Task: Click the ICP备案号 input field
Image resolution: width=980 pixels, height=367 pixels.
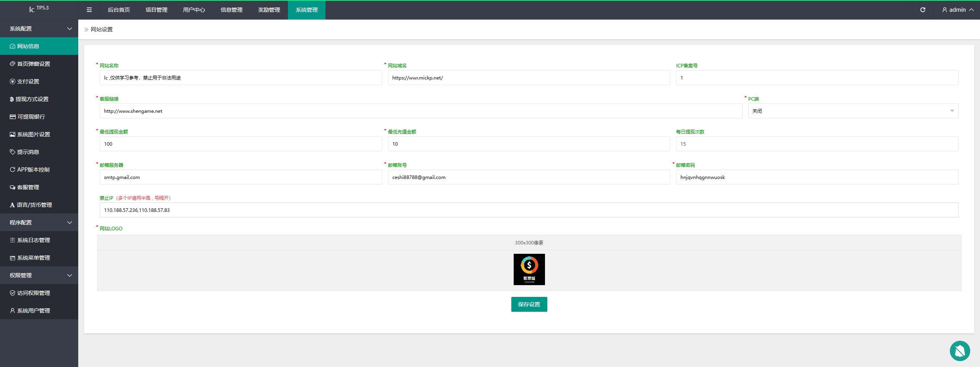Action: [817, 78]
